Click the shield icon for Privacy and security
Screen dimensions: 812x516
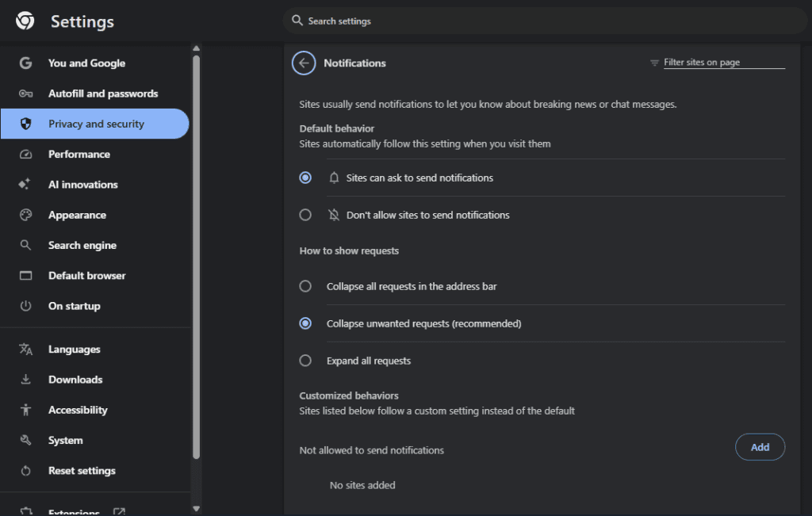(x=25, y=124)
